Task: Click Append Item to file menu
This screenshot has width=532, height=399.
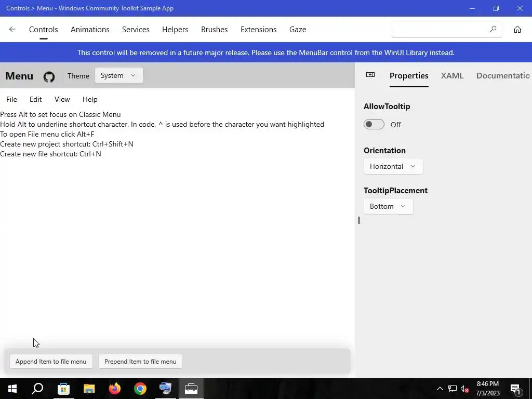Action: [x=51, y=362]
